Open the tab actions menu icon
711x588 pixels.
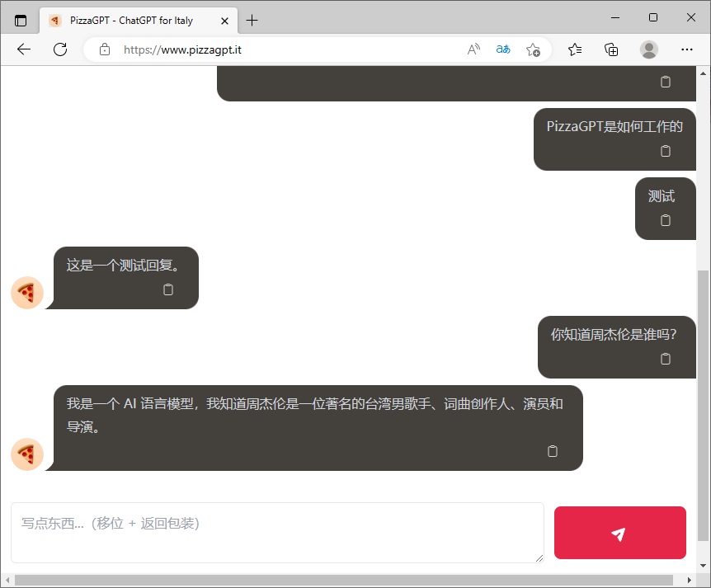[21, 21]
